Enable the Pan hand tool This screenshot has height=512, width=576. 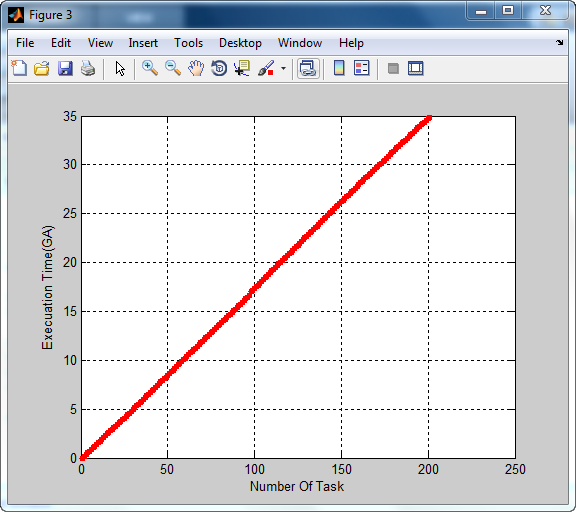pyautogui.click(x=196, y=68)
